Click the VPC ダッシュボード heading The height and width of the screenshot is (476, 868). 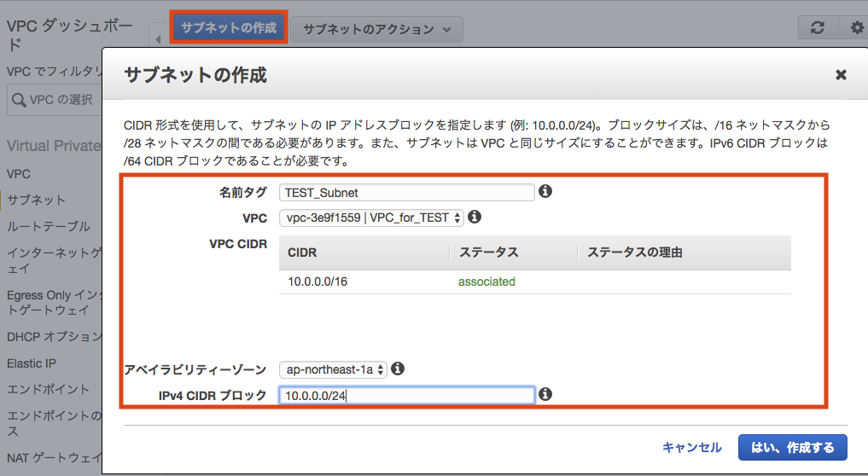tap(69, 34)
